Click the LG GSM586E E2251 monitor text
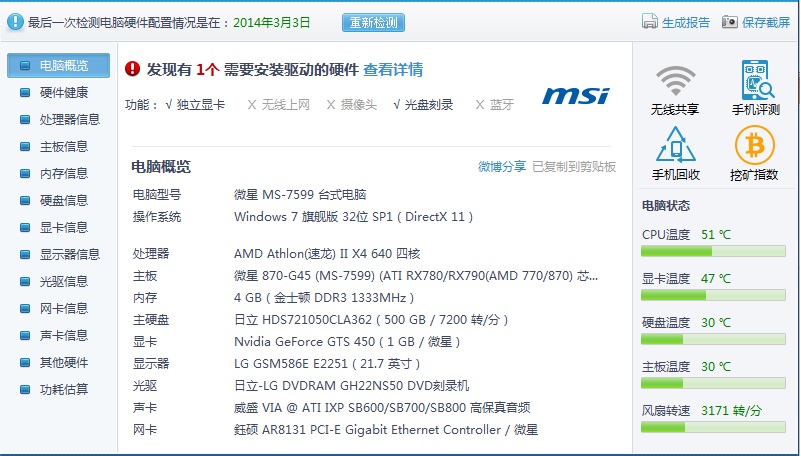The width and height of the screenshot is (801, 456). pos(327,364)
